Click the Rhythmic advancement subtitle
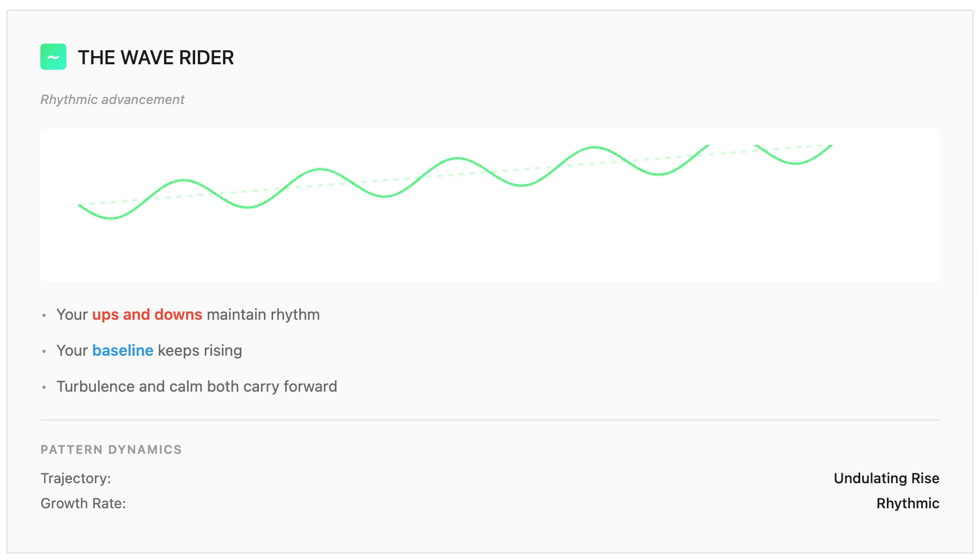 (112, 100)
